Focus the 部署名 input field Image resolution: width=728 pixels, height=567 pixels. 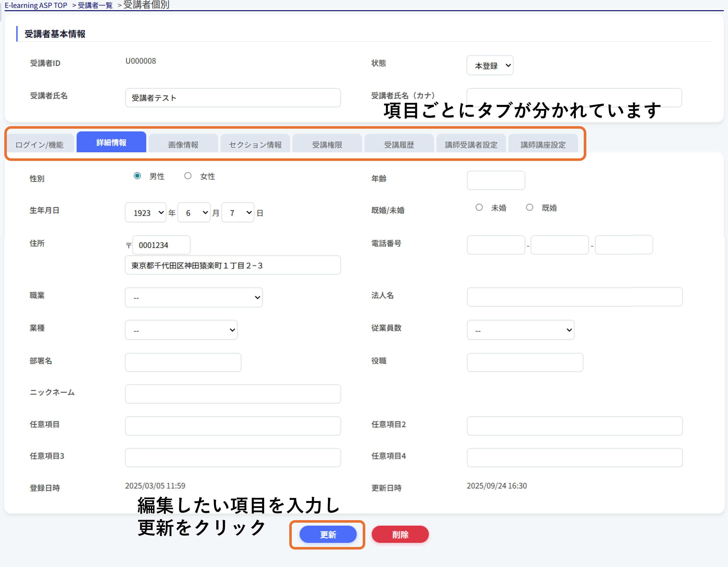click(183, 363)
